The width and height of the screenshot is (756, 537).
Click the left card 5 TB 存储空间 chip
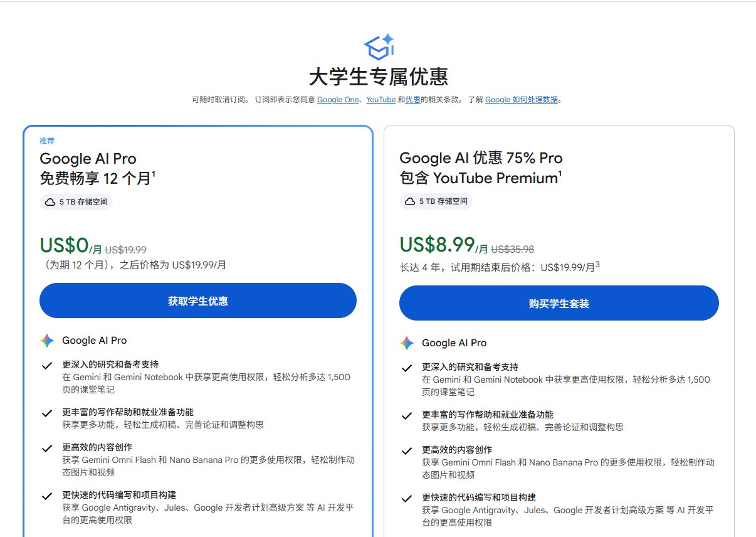pos(76,202)
